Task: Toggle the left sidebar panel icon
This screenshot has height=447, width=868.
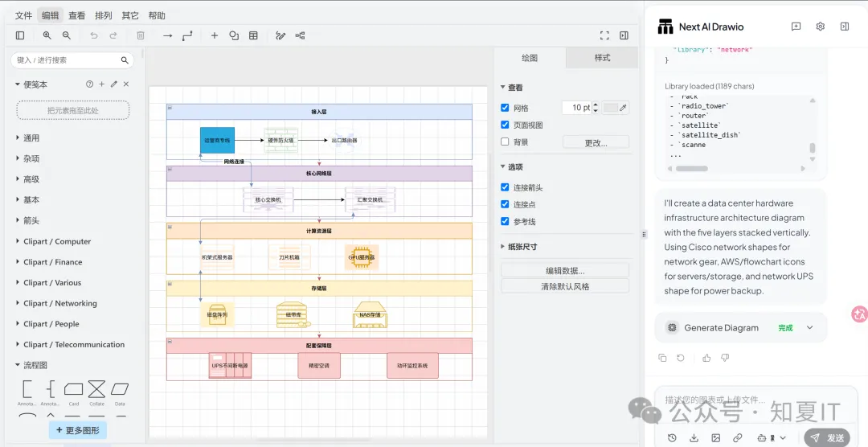Action: [20, 35]
